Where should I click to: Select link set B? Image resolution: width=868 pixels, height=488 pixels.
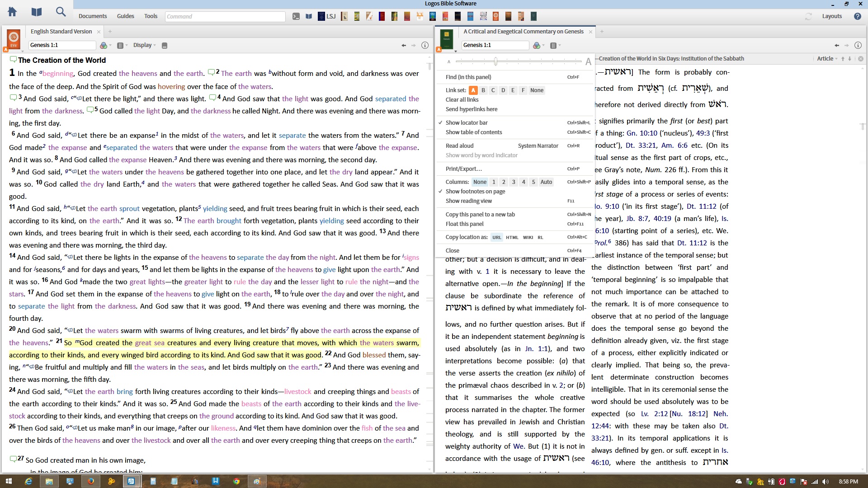[483, 90]
